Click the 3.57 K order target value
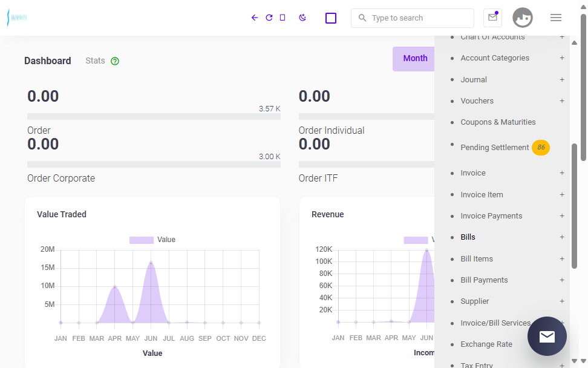 [270, 109]
